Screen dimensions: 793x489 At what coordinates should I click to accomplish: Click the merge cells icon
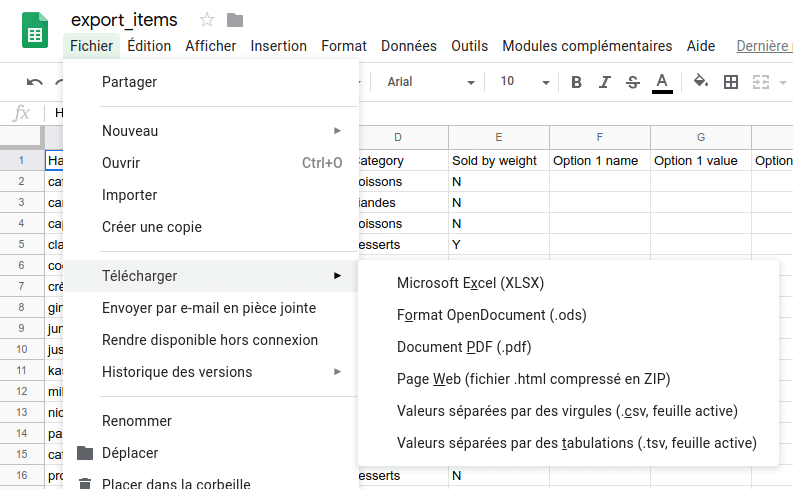pos(761,82)
